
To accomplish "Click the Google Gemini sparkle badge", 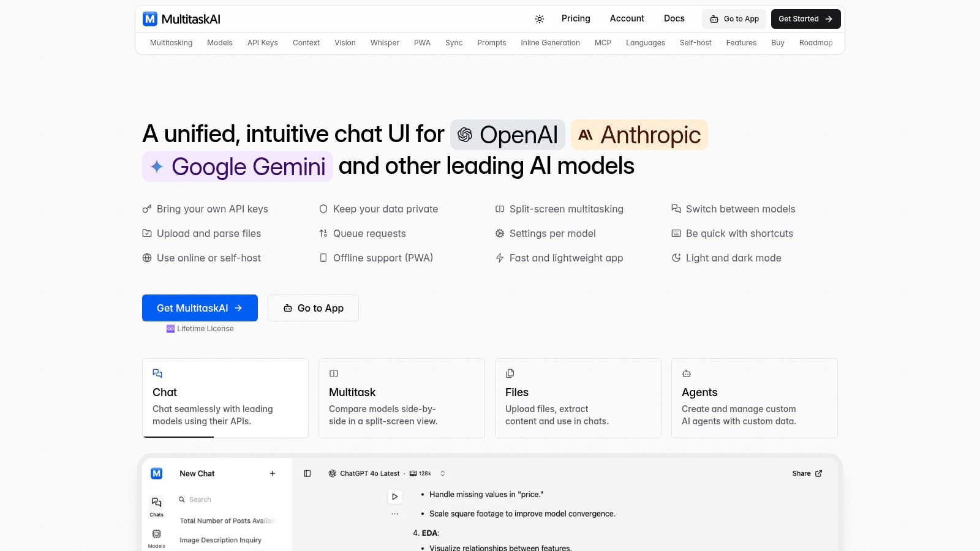I will (238, 167).
